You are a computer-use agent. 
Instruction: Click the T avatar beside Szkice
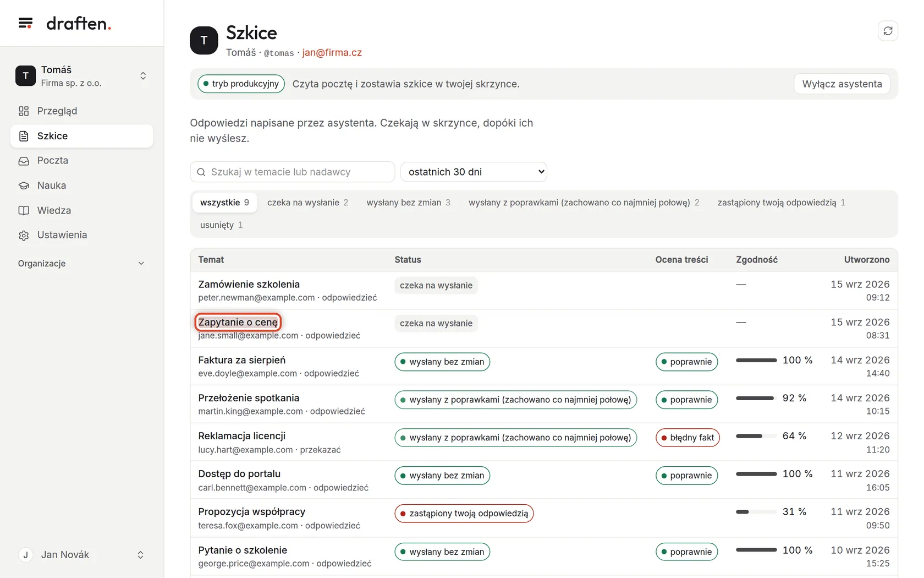(x=204, y=40)
